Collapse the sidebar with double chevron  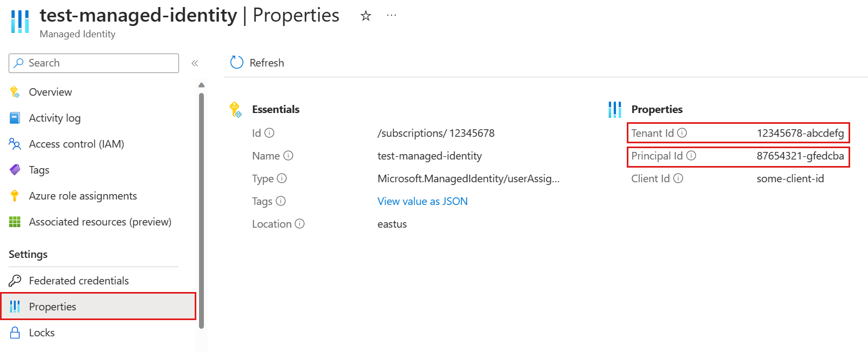tap(195, 63)
